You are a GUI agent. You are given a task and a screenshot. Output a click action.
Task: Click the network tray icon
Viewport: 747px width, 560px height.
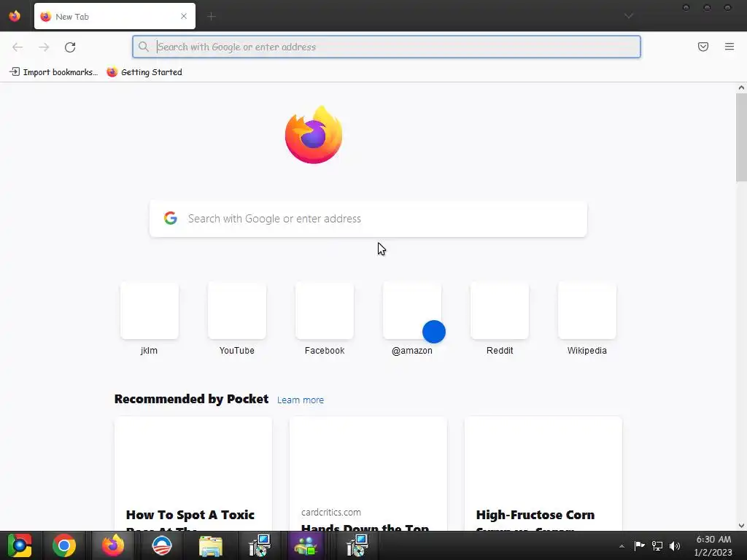click(x=657, y=546)
